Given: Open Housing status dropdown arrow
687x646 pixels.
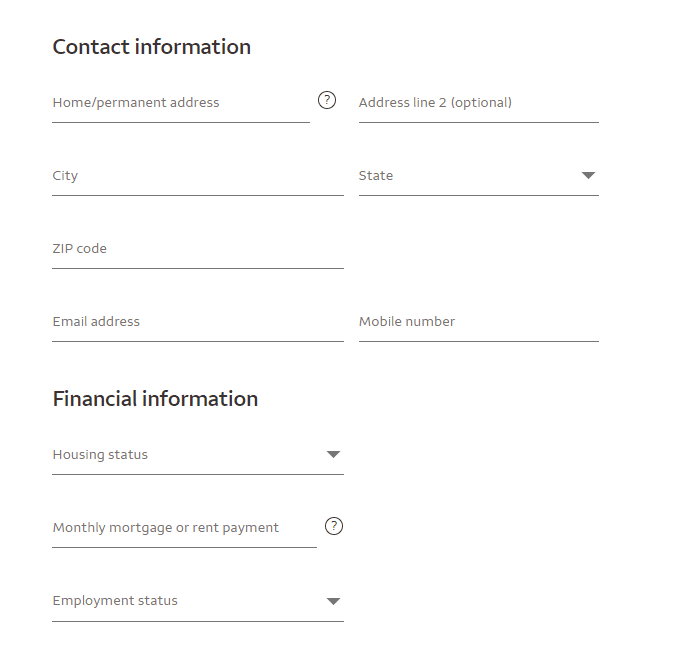Looking at the screenshot, I should (334, 455).
